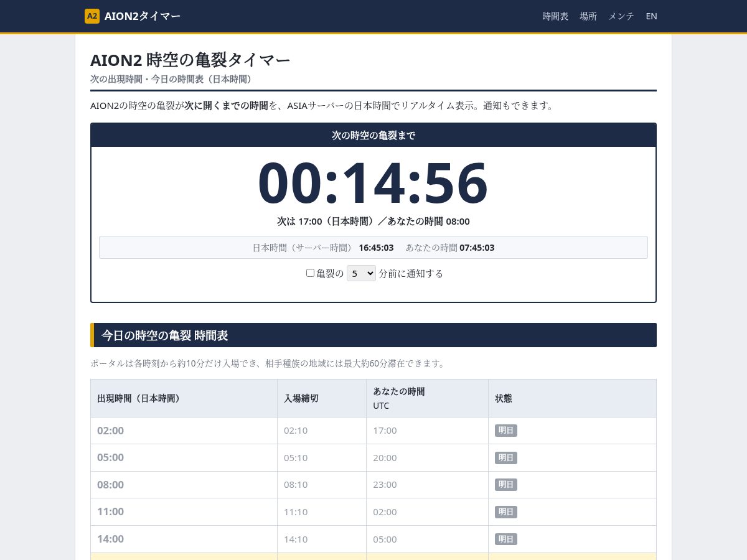Click the 08:10 entry deadline cell
Viewport: 747px width, 560px height.
322,485
